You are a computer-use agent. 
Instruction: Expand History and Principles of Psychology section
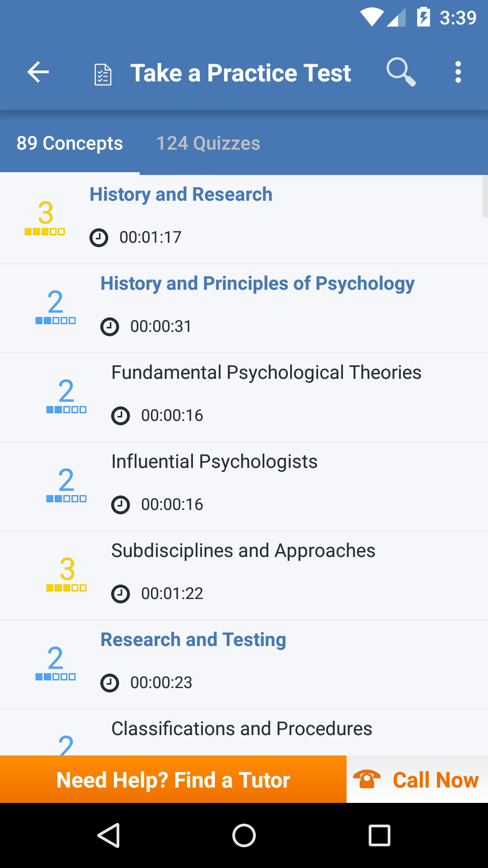click(x=244, y=309)
